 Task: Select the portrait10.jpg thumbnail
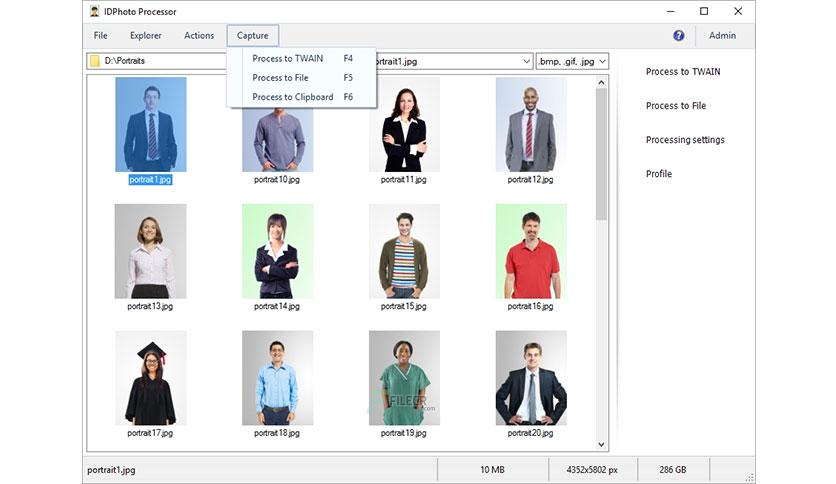tap(277, 140)
